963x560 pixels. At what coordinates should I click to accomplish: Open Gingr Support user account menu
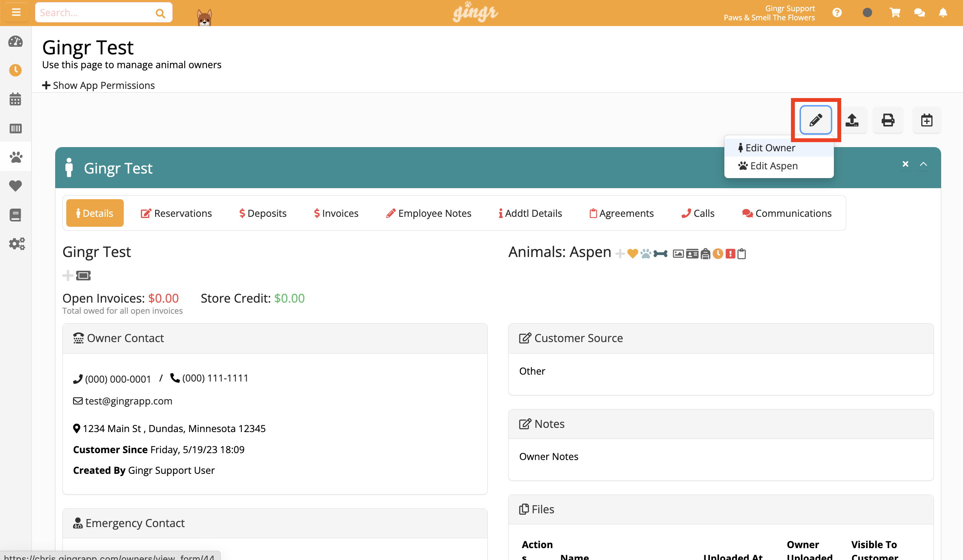click(769, 13)
